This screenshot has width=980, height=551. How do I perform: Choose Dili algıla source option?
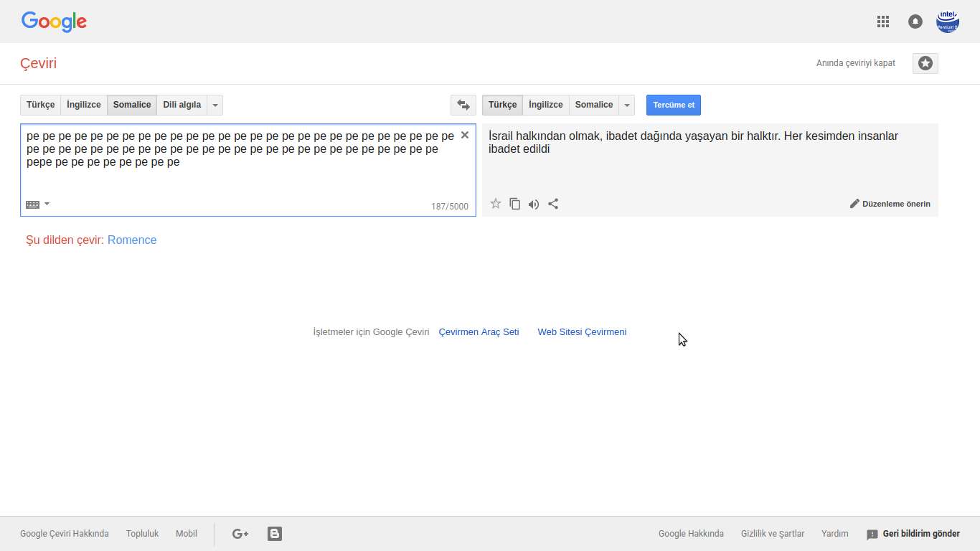(x=182, y=105)
